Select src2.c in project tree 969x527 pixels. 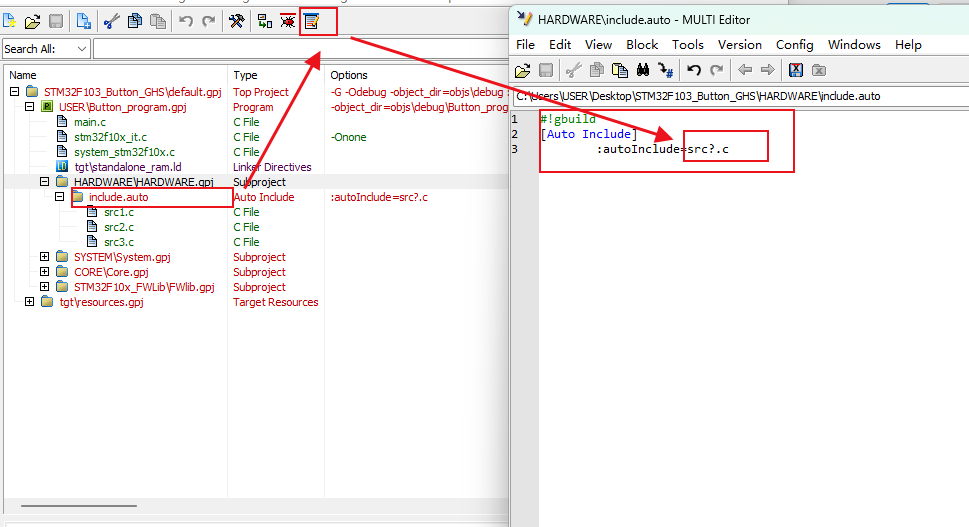pos(118,227)
